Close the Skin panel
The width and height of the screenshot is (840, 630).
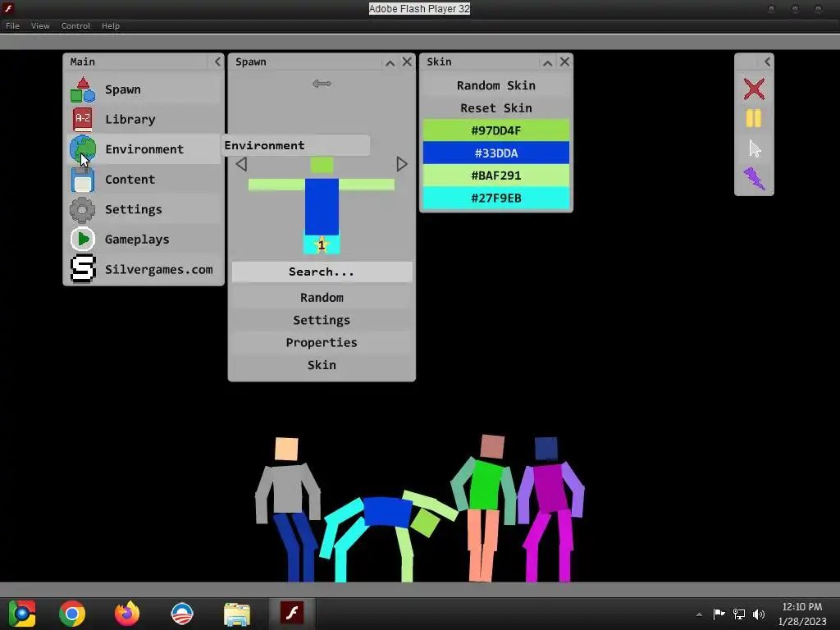[x=564, y=62]
